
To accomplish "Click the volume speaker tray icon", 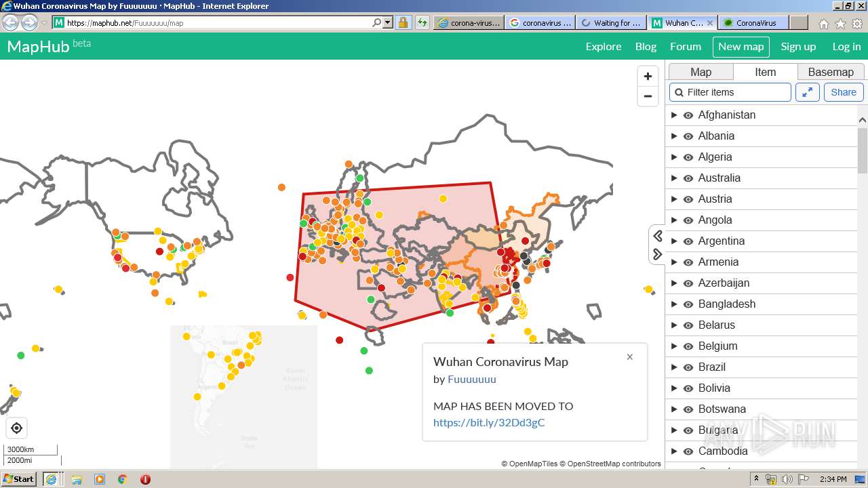I will [787, 479].
